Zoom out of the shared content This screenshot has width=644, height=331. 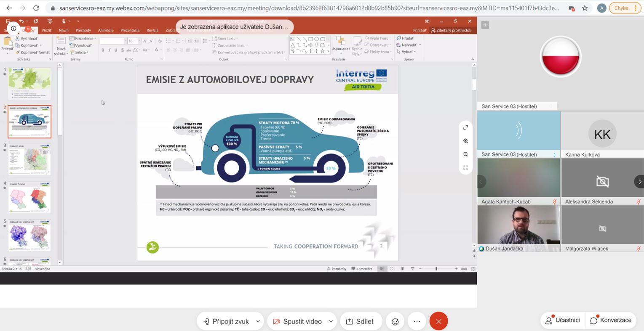click(465, 154)
